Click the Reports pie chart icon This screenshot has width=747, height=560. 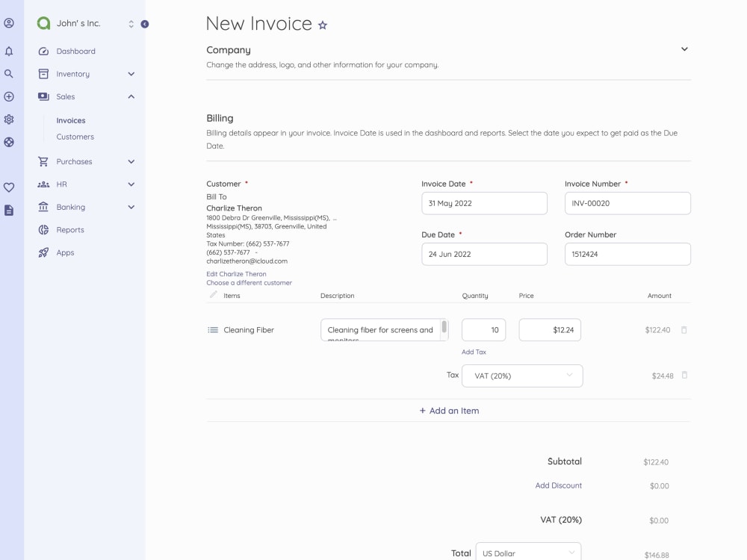43,229
